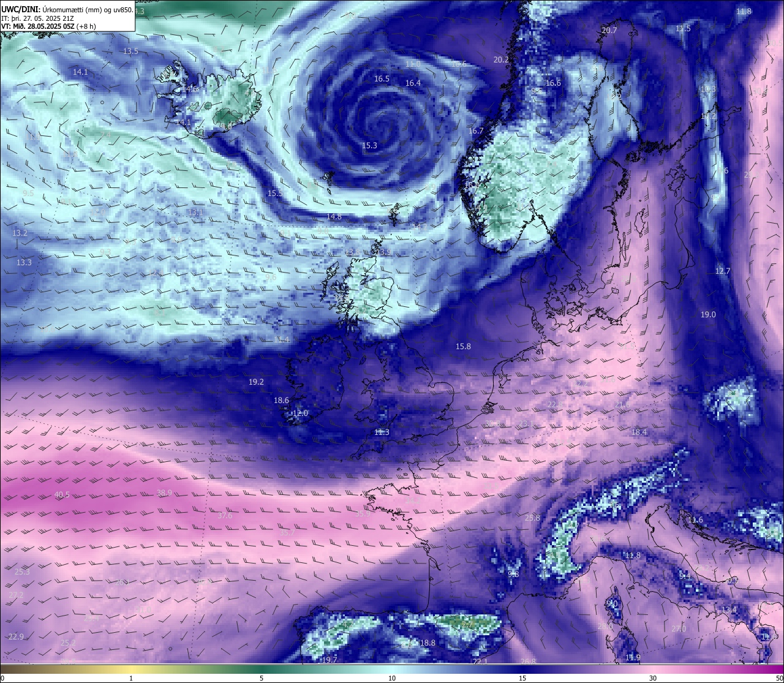Screen dimensions: 784x683
Task: Click the '0' tick on the color scale
Action: (2, 678)
